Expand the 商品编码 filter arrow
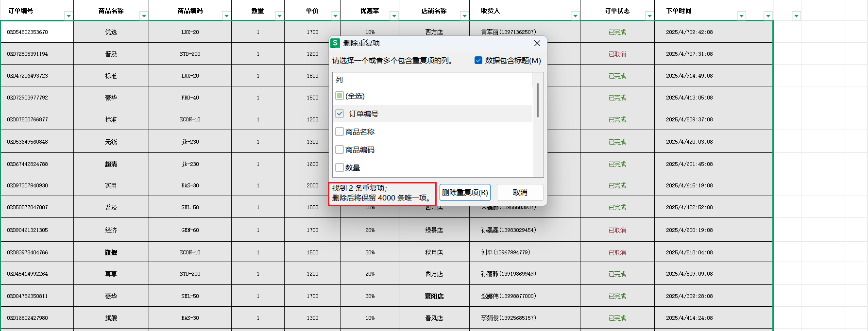The width and height of the screenshot is (868, 331). [x=226, y=16]
